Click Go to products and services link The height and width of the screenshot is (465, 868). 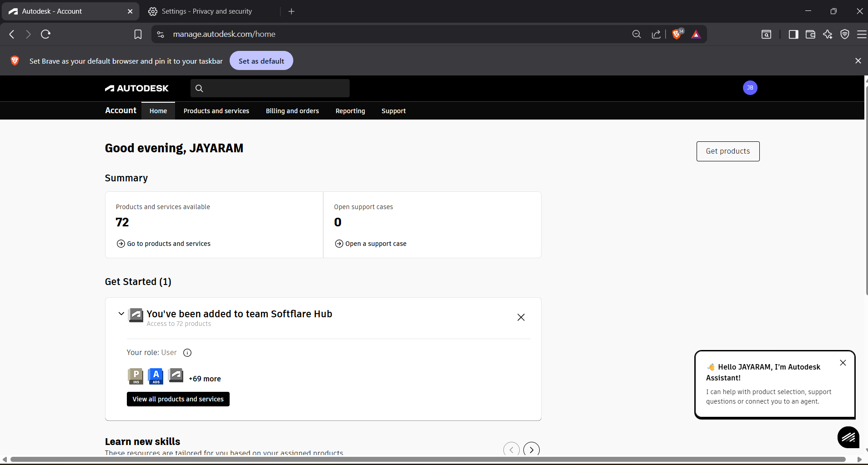pyautogui.click(x=164, y=244)
